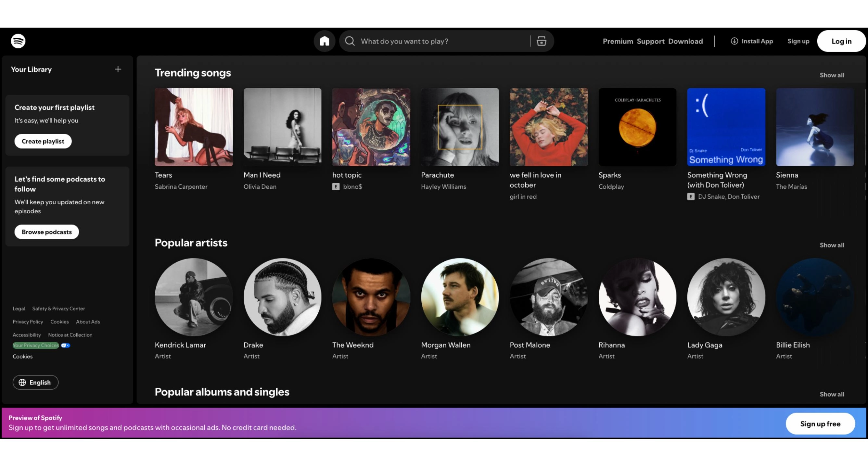The image size is (868, 467).
Task: Click the Cookies link below Your Privacy Choices
Action: pyautogui.click(x=22, y=357)
